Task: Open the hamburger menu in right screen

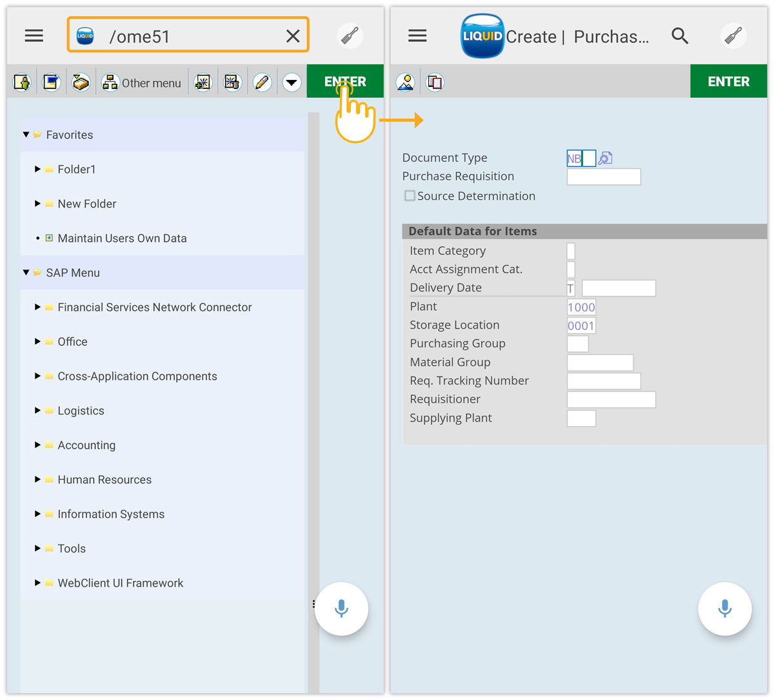Action: tap(417, 36)
